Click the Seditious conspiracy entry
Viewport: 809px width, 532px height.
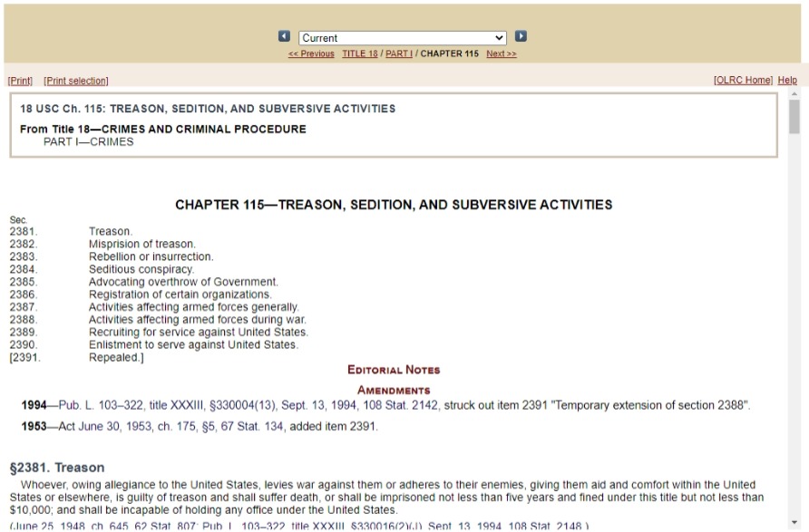(x=141, y=269)
